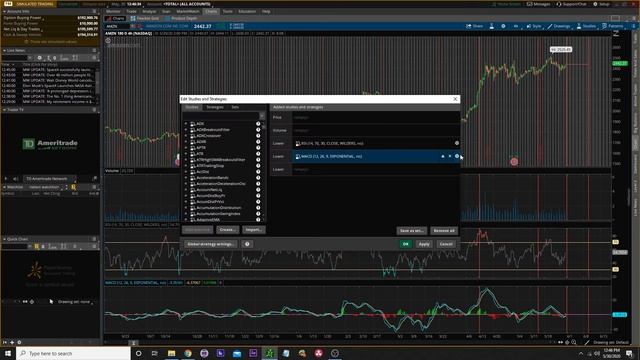Viewport: 640px width, 360px height.
Task: Click Import... button under study list
Action: pos(253,230)
